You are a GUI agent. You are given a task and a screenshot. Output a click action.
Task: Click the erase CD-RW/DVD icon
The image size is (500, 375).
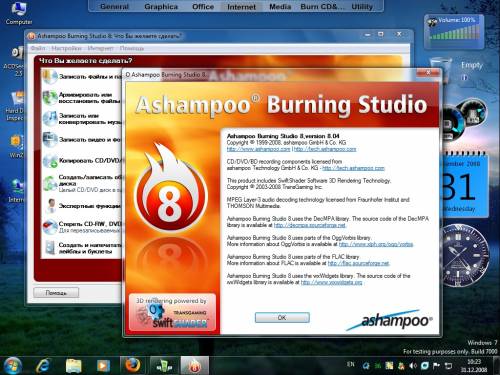pos(50,227)
